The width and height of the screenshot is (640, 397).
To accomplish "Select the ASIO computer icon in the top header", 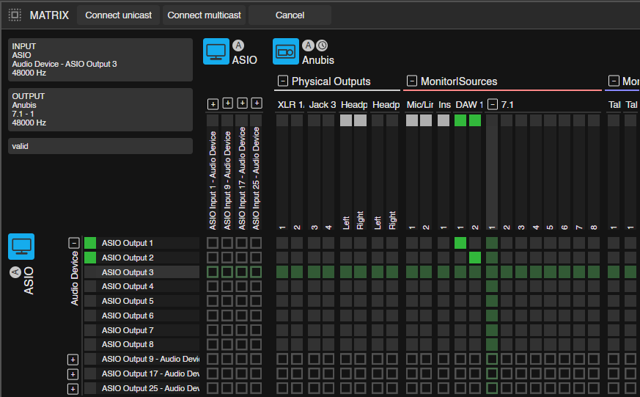I will (x=216, y=51).
